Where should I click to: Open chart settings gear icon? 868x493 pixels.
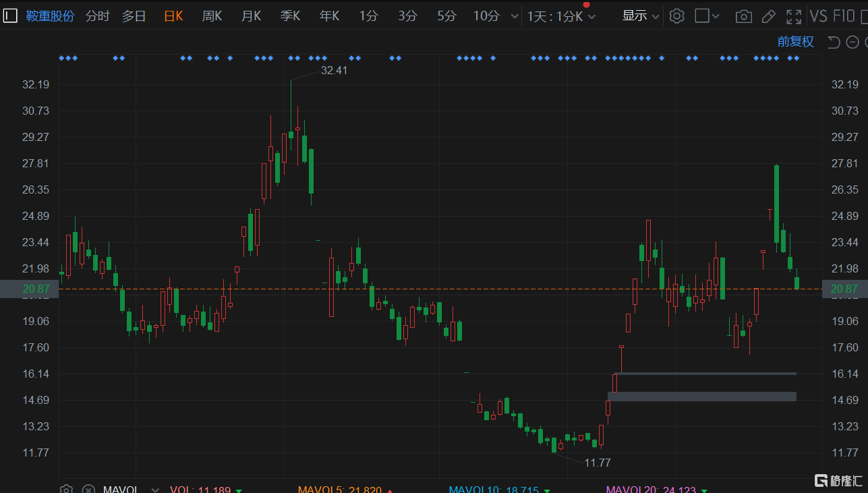click(x=676, y=16)
